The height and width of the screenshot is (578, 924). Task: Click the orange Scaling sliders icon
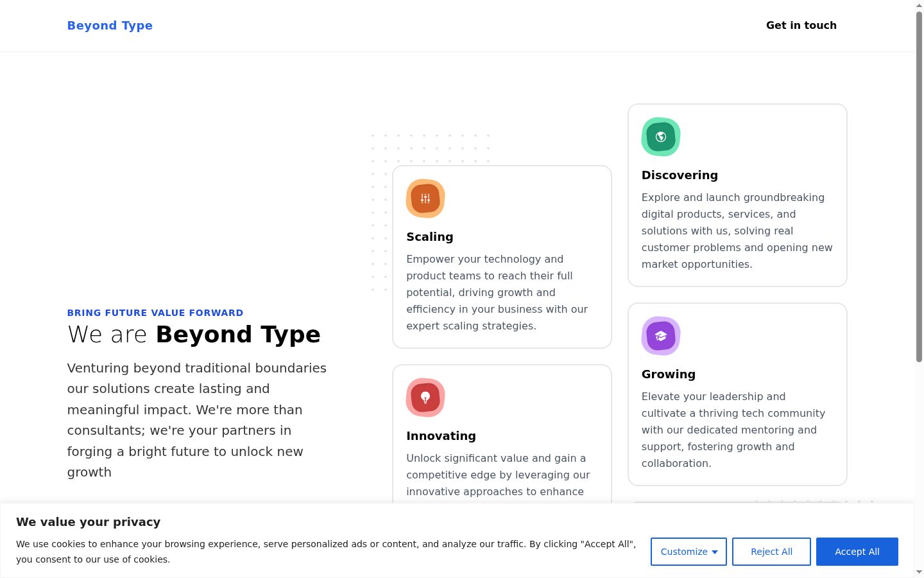tap(425, 198)
